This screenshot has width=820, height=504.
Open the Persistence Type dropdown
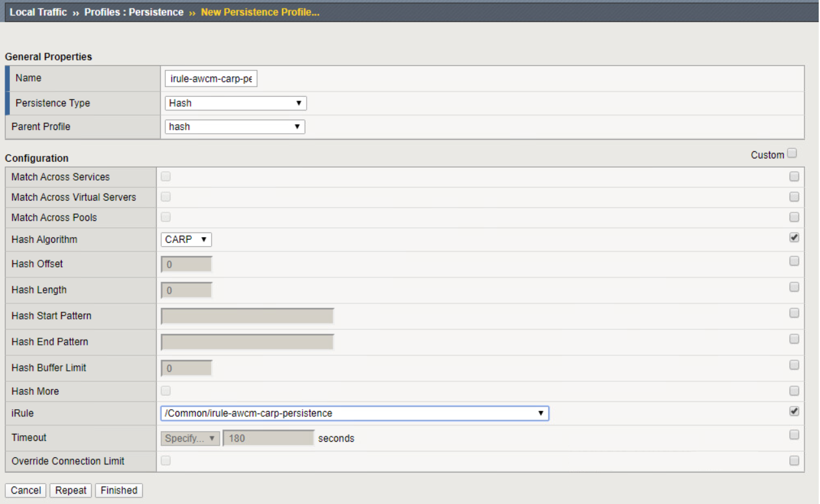point(235,102)
